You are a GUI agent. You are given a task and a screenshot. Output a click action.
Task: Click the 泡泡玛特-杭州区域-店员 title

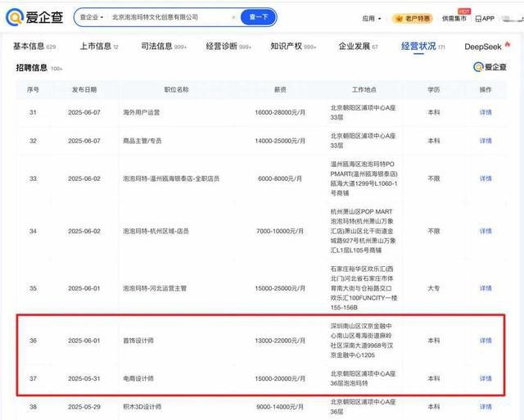click(156, 231)
